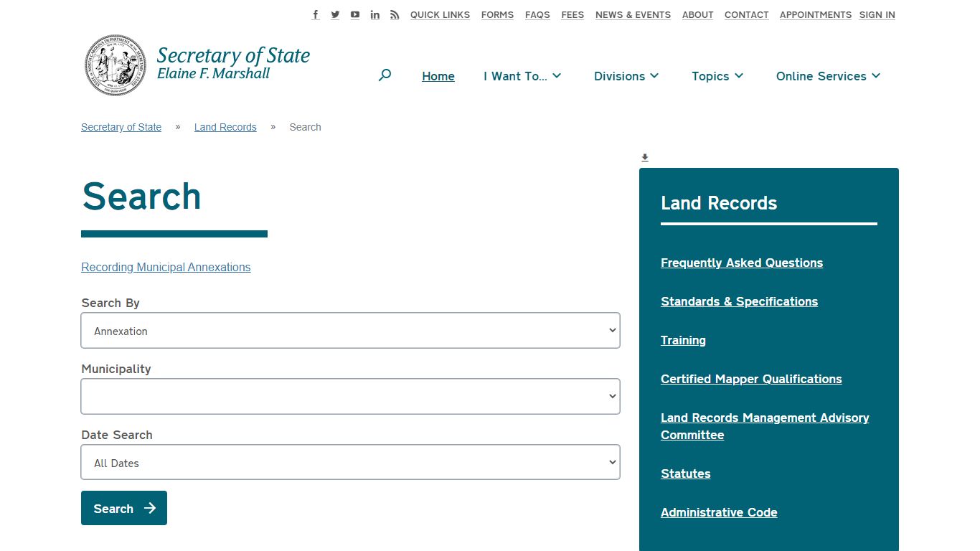Open Training sidebar link
This screenshot has width=980, height=551.
[683, 340]
